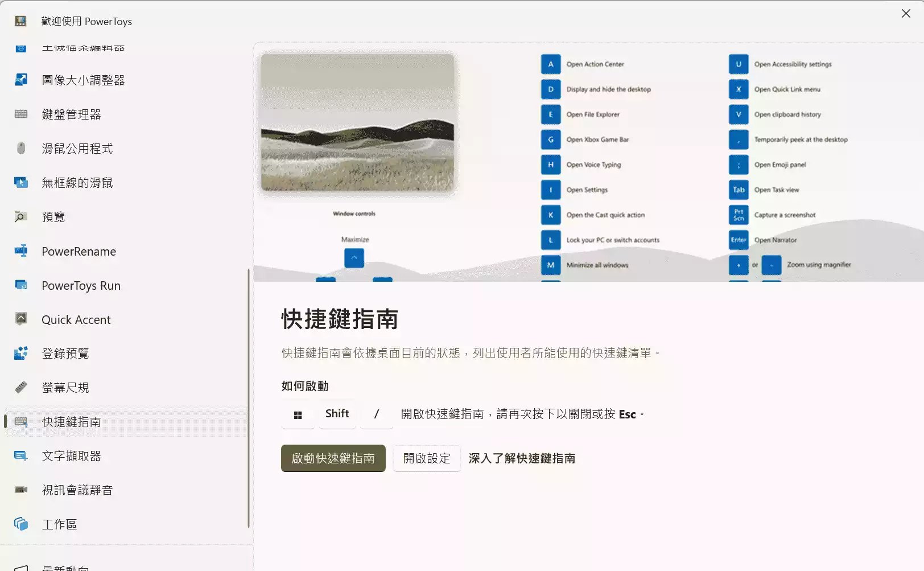The image size is (924, 571).
Task: Select PowerToys Run in sidebar
Action: pos(125,285)
